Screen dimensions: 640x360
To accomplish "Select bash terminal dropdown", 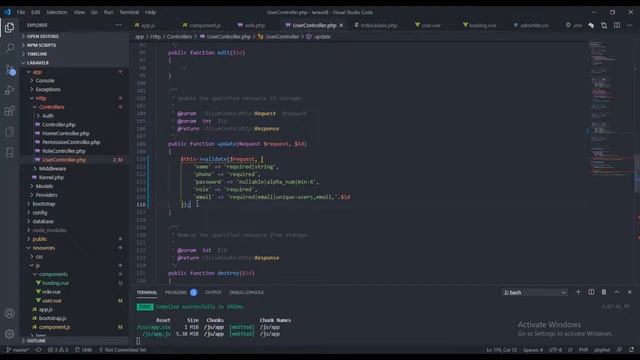I will click(534, 292).
